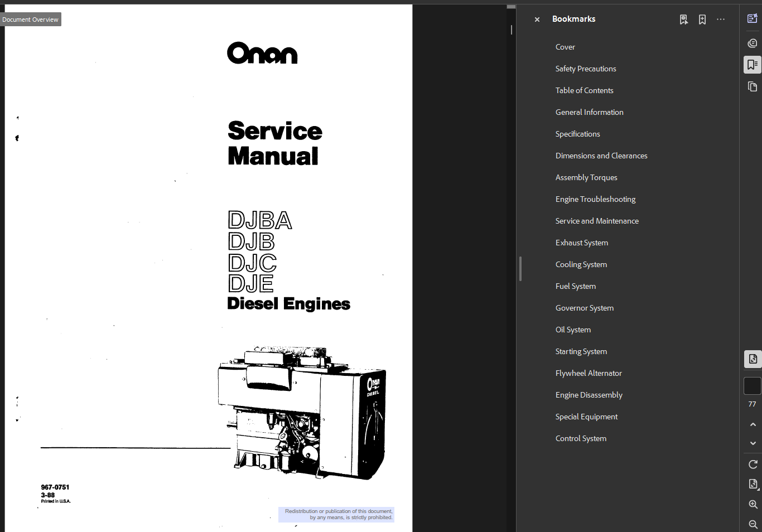Click the part number 967-0751 text
The height and width of the screenshot is (532, 762).
(55, 487)
